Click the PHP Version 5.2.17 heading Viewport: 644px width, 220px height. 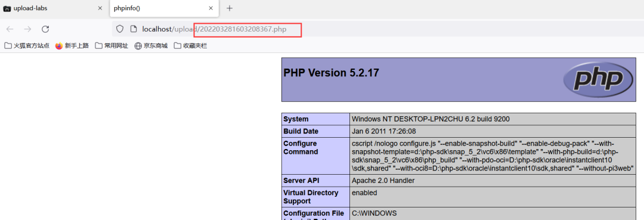pos(331,73)
